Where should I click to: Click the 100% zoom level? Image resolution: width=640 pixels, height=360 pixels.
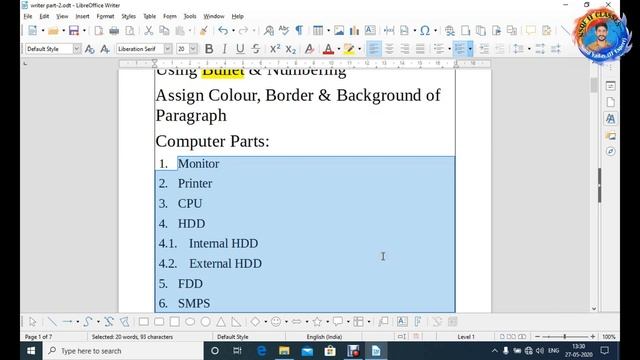point(609,337)
